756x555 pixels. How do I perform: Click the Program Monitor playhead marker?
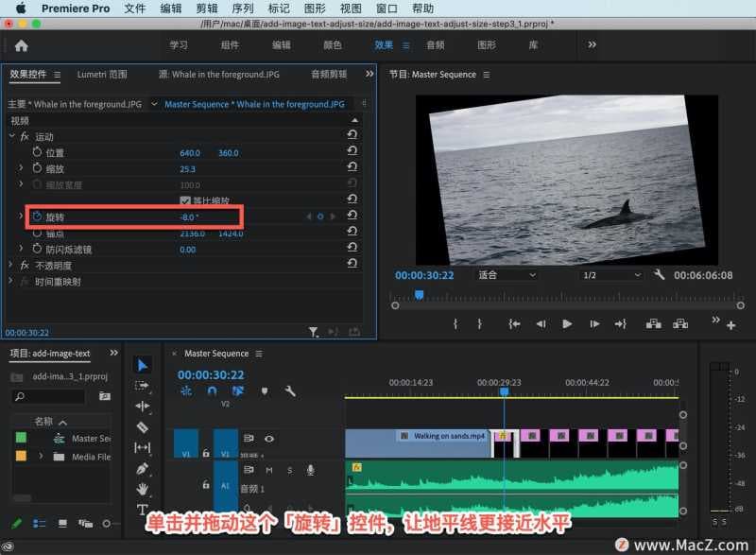(419, 295)
